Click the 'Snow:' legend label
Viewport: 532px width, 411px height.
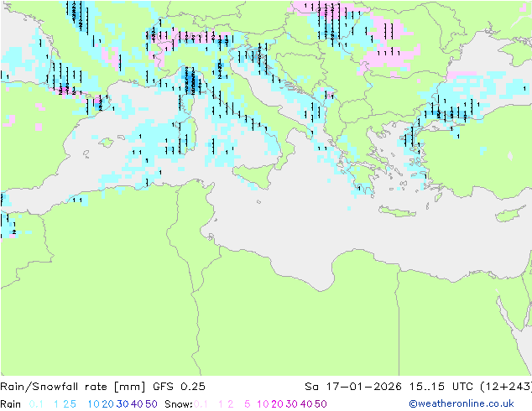click(179, 404)
